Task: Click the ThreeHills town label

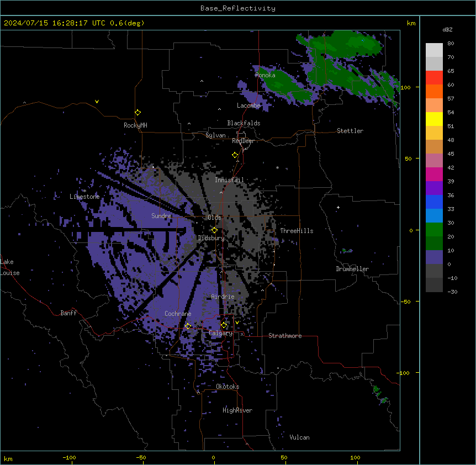Action: tap(297, 231)
